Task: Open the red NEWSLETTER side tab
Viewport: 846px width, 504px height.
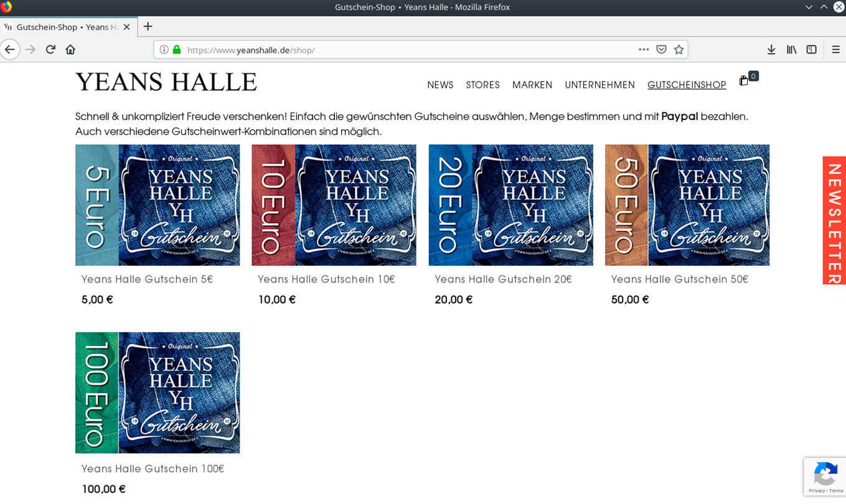Action: pyautogui.click(x=834, y=221)
